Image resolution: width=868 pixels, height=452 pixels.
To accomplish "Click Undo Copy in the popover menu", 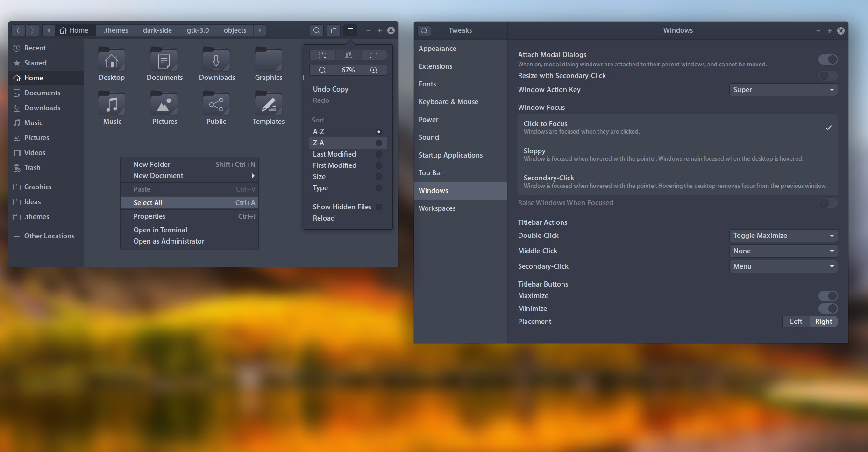I will click(x=348, y=89).
